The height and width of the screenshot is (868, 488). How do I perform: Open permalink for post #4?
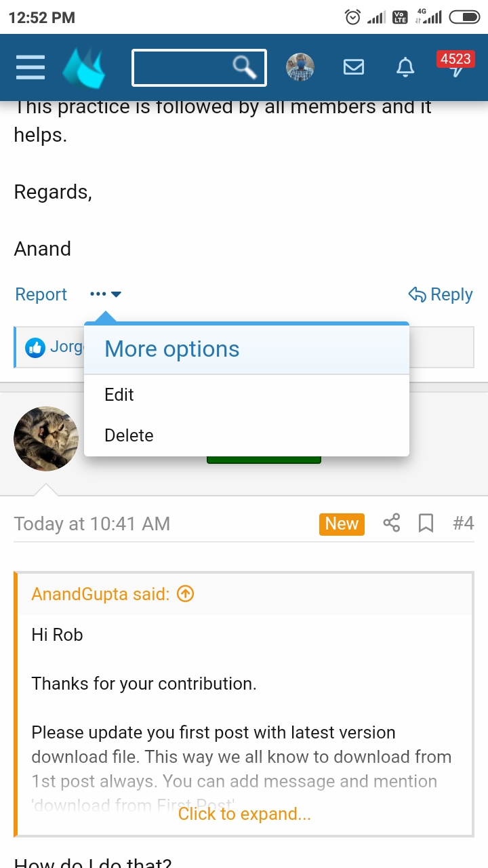coord(463,523)
